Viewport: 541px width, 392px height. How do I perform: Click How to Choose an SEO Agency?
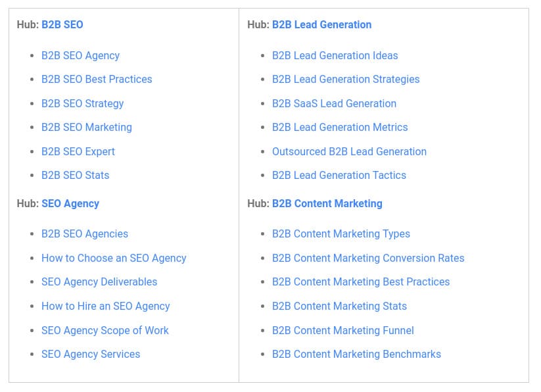[114, 258]
